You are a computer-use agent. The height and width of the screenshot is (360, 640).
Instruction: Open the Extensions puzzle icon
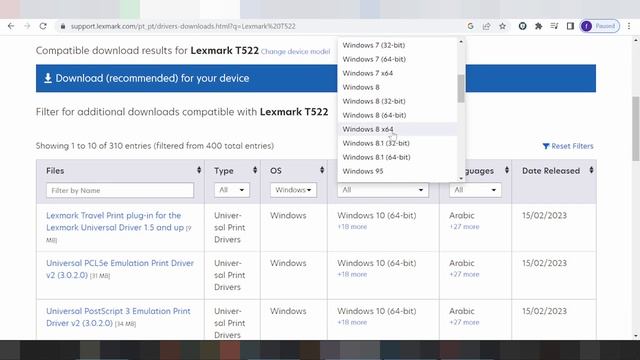tap(538, 26)
